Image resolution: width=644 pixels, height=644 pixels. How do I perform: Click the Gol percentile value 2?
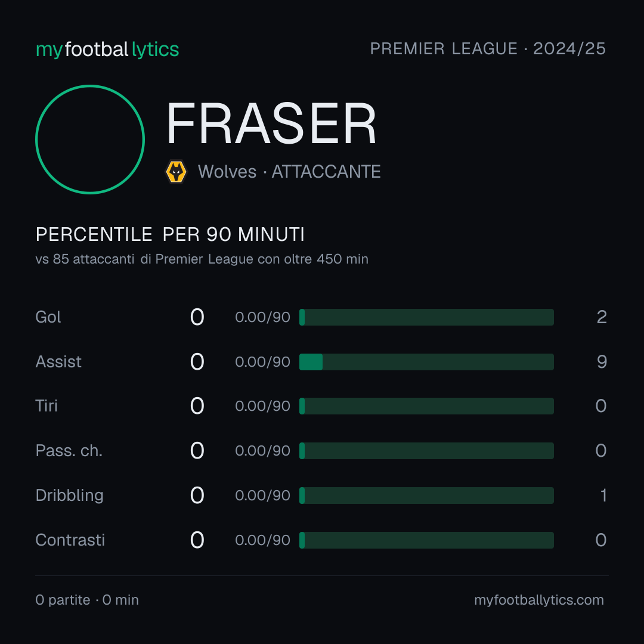coord(602,317)
